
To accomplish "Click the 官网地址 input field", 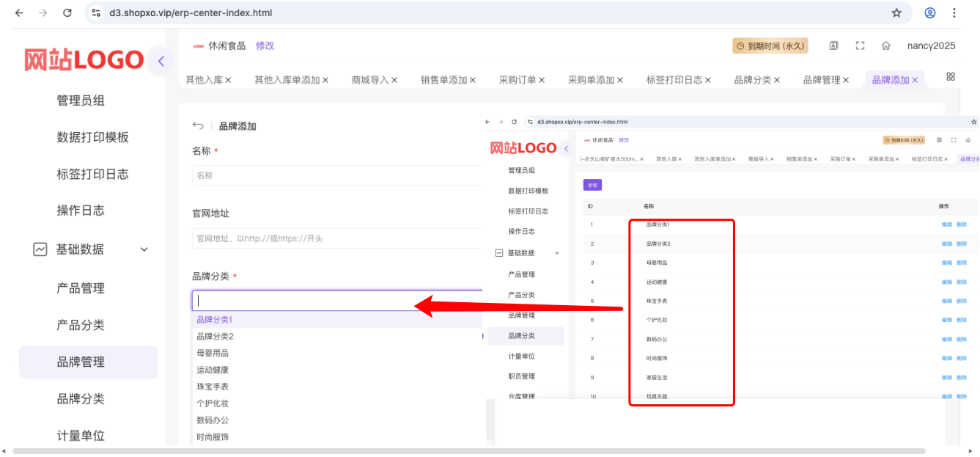I will point(337,238).
